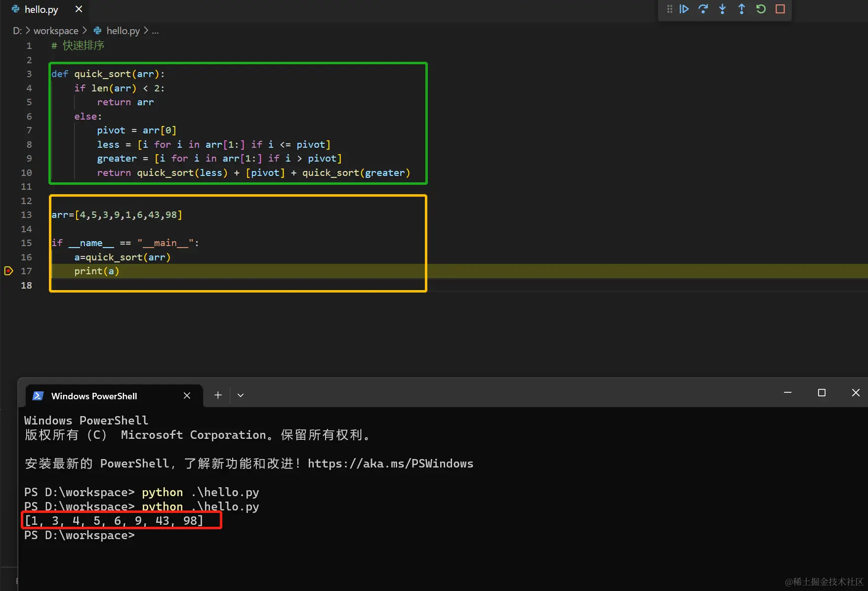Click 'arr=[4,5,3,9,1,6,43,98]' on line 13
The width and height of the screenshot is (868, 591).
117,215
